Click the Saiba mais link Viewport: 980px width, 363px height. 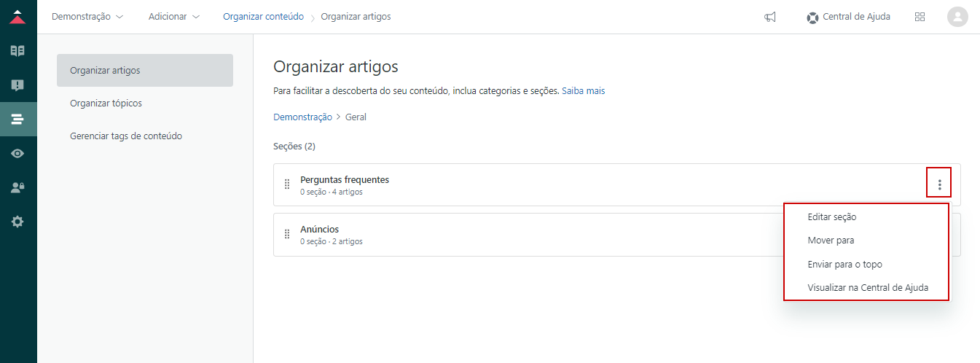tap(583, 91)
